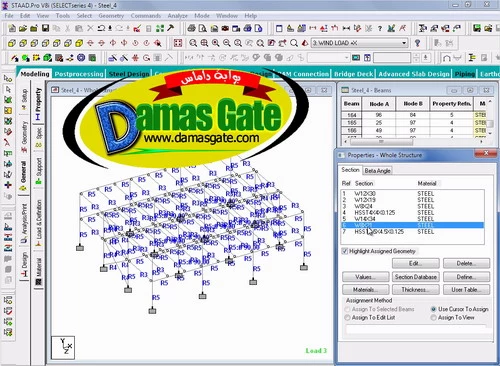Click the Save file toolbar icon
Screen dimensions: 500x366
pyautogui.click(x=45, y=28)
